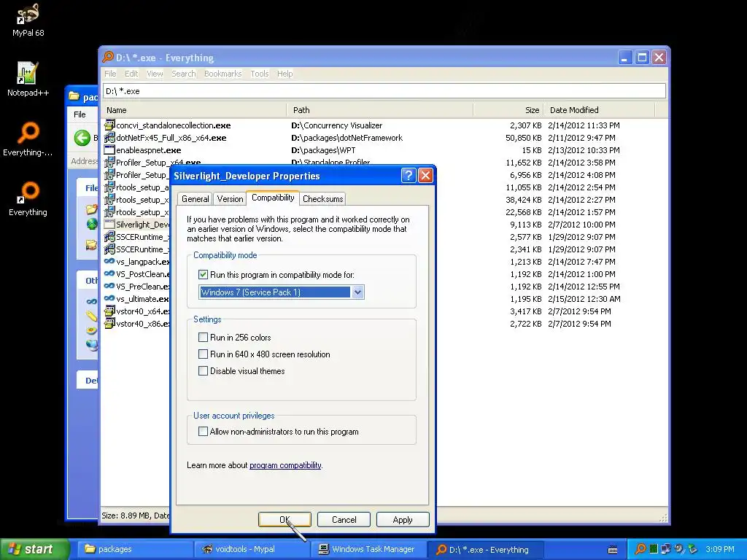Click the green Task Manager CPU tray icon
Viewport: 747px width, 560px height.
click(654, 549)
